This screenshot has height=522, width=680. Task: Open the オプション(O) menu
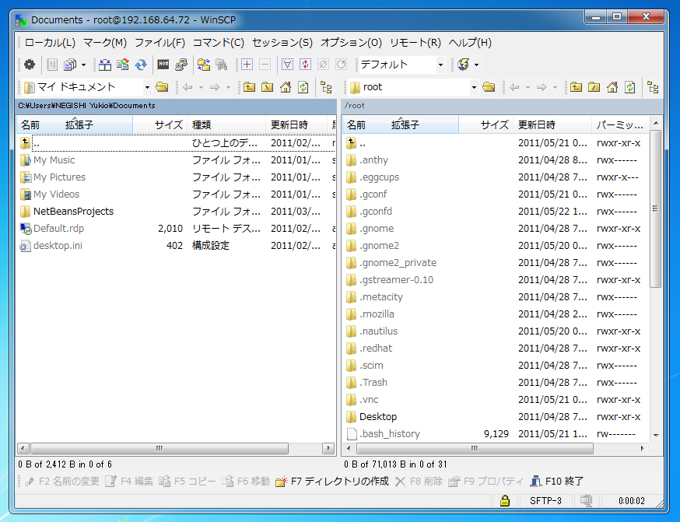pos(351,42)
